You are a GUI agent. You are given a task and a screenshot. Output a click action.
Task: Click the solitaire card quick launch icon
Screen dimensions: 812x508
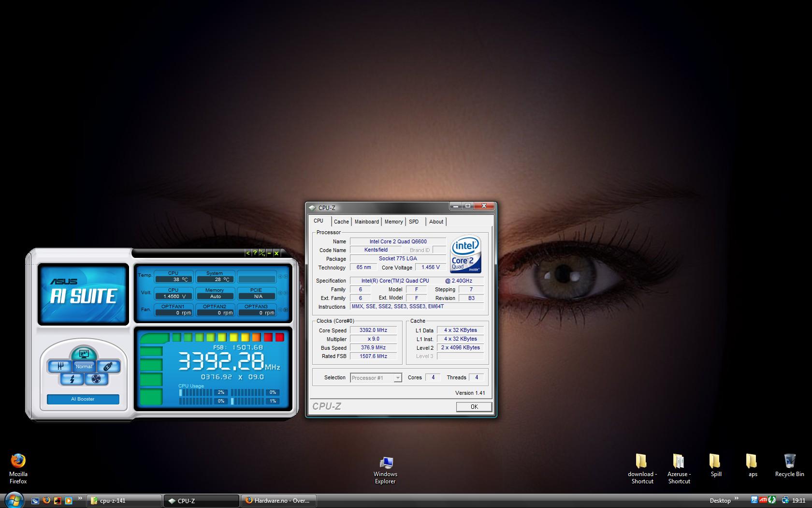[x=58, y=501]
